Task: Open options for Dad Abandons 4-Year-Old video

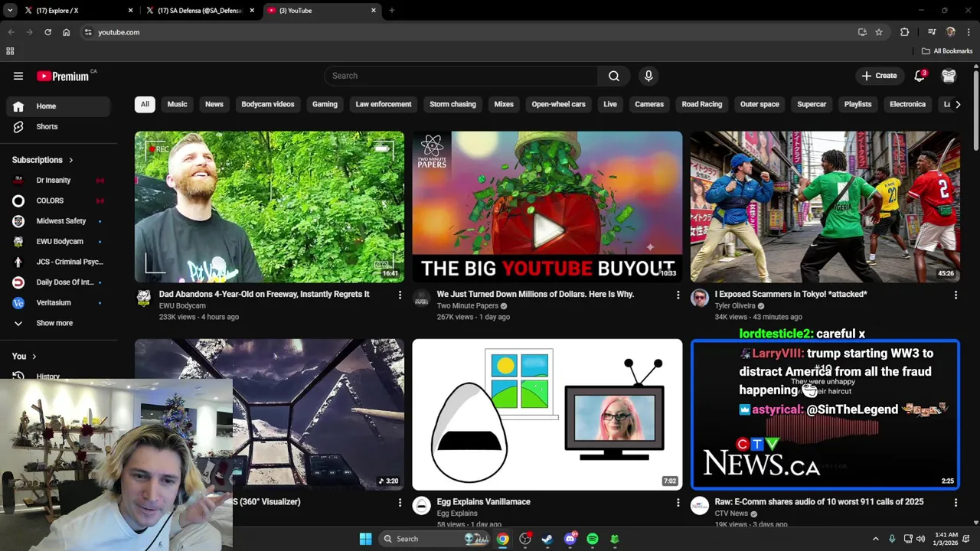Action: (400, 295)
